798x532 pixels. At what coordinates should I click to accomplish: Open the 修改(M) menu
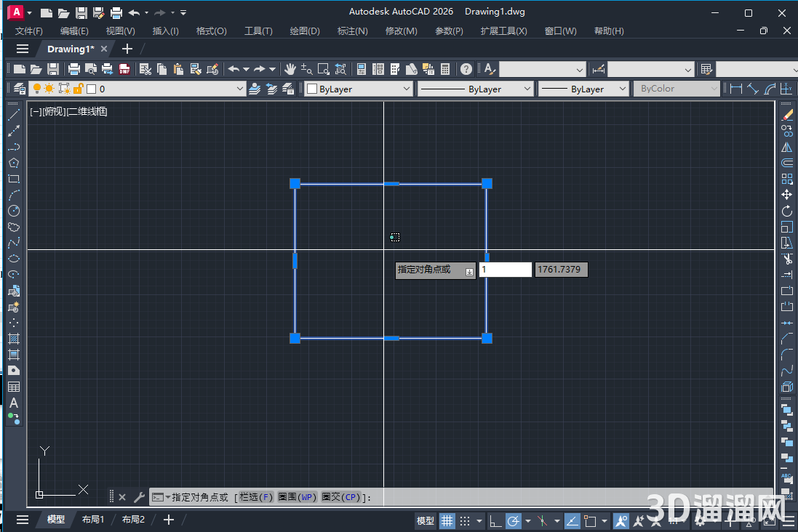pyautogui.click(x=402, y=31)
